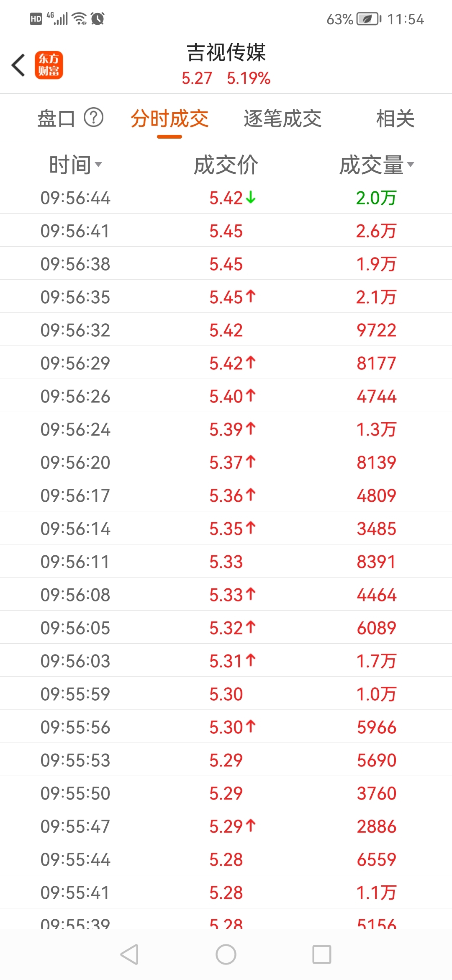Select the 09:56:32 row with volume 9722
The width and height of the screenshot is (452, 980).
pos(226,330)
